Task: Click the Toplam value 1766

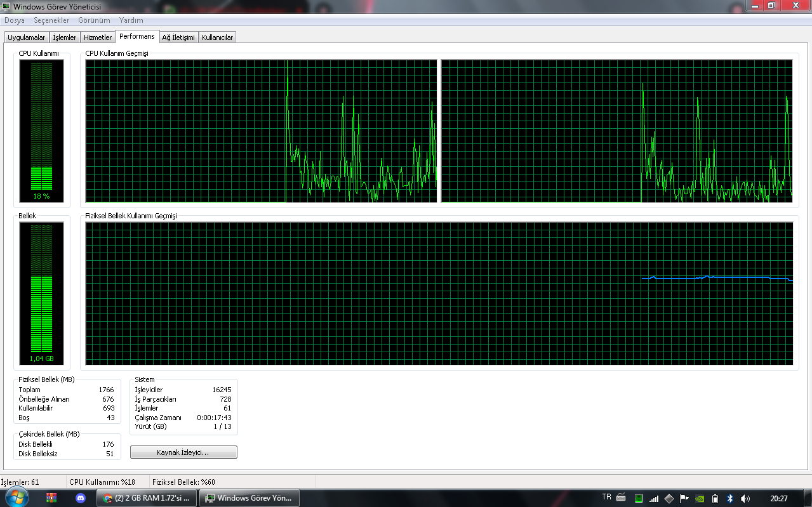Action: click(106, 390)
